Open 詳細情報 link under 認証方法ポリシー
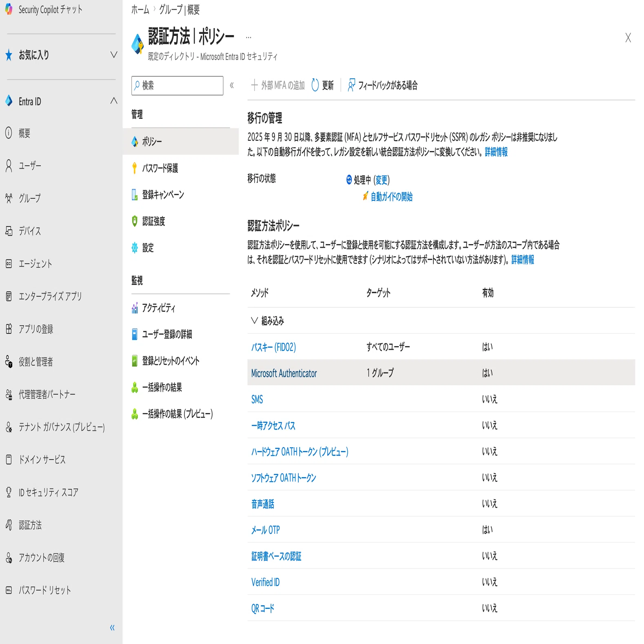644x644 pixels. 523,260
